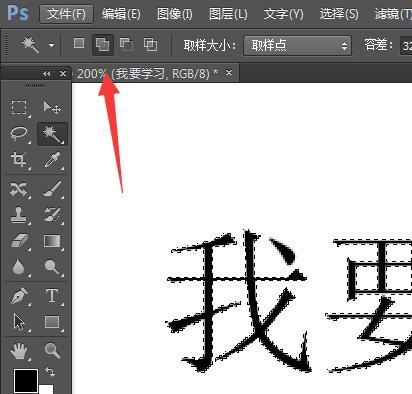Select the Zoom tool
The width and height of the screenshot is (412, 394).
[52, 351]
